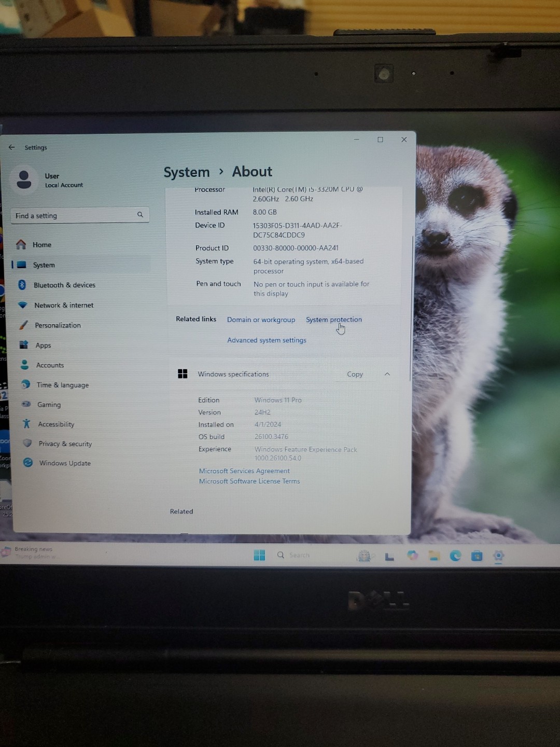Click the System breadcrumb in the header
The image size is (560, 747).
pyautogui.click(x=187, y=172)
